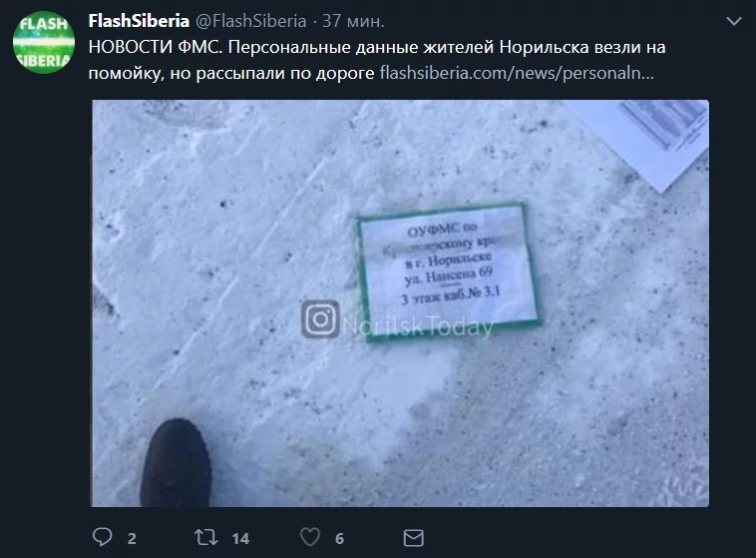The width and height of the screenshot is (756, 558).
Task: Click the reply speech bubble icon
Action: point(102,537)
